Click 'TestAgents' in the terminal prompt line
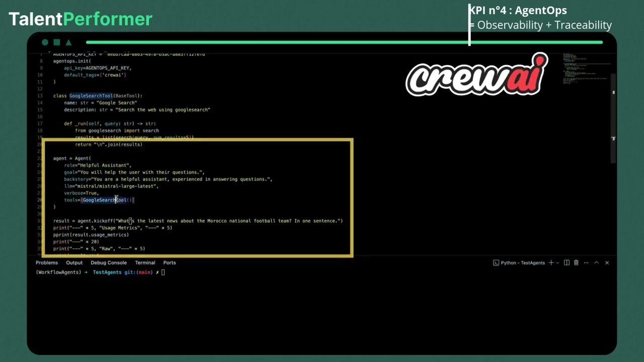The image size is (644, 362). tap(107, 272)
